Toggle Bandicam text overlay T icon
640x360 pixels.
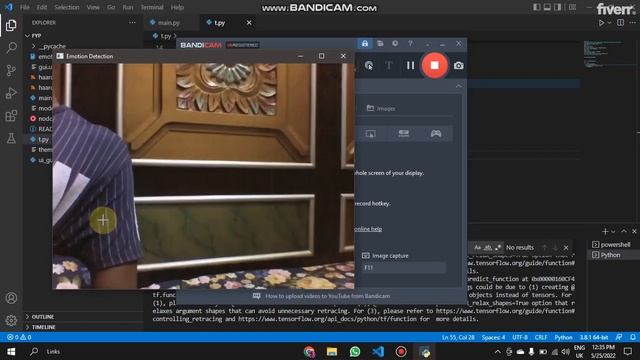click(x=389, y=65)
